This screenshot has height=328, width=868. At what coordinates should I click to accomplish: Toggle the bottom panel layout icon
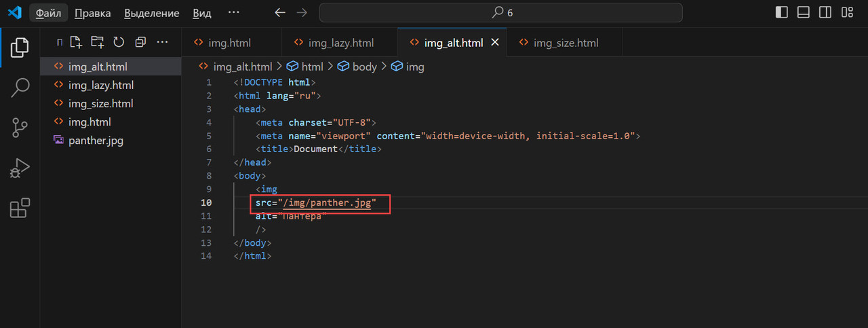804,12
